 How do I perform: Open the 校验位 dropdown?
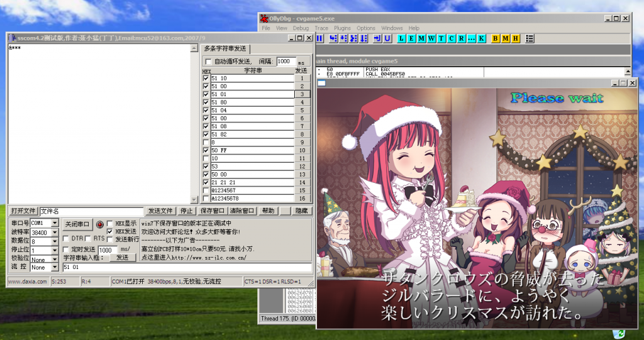tap(55, 259)
